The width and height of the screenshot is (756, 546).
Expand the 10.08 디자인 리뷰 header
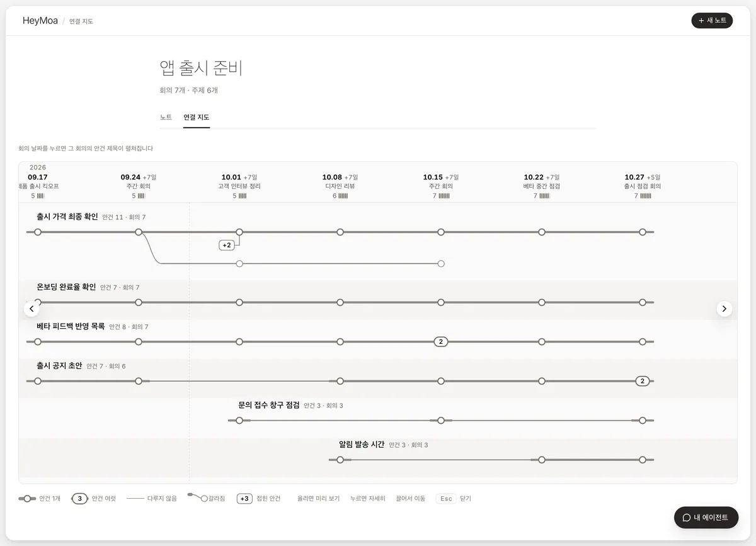point(340,186)
